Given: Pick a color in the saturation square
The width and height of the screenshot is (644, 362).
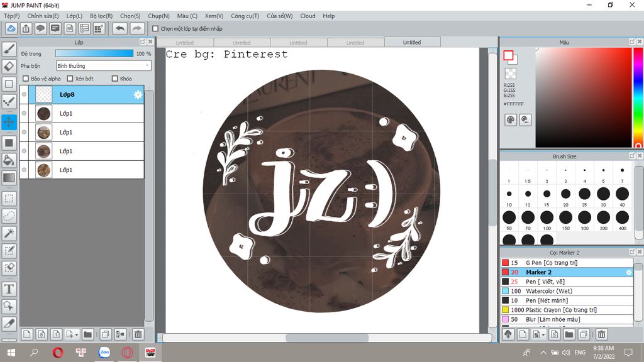Looking at the screenshot, I should (x=583, y=97).
